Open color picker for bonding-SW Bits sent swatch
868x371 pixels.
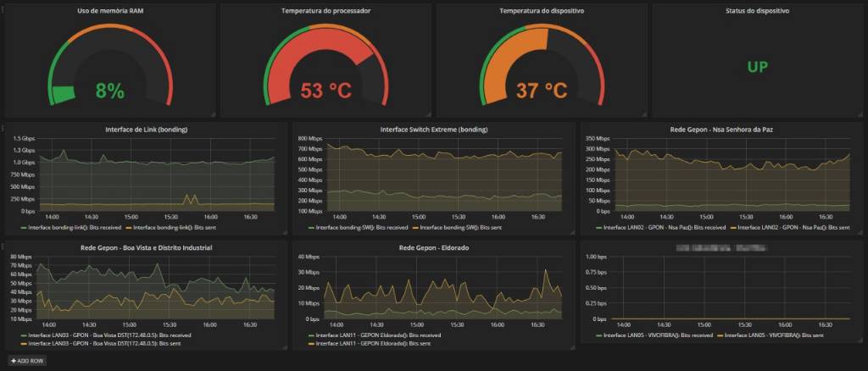(415, 227)
